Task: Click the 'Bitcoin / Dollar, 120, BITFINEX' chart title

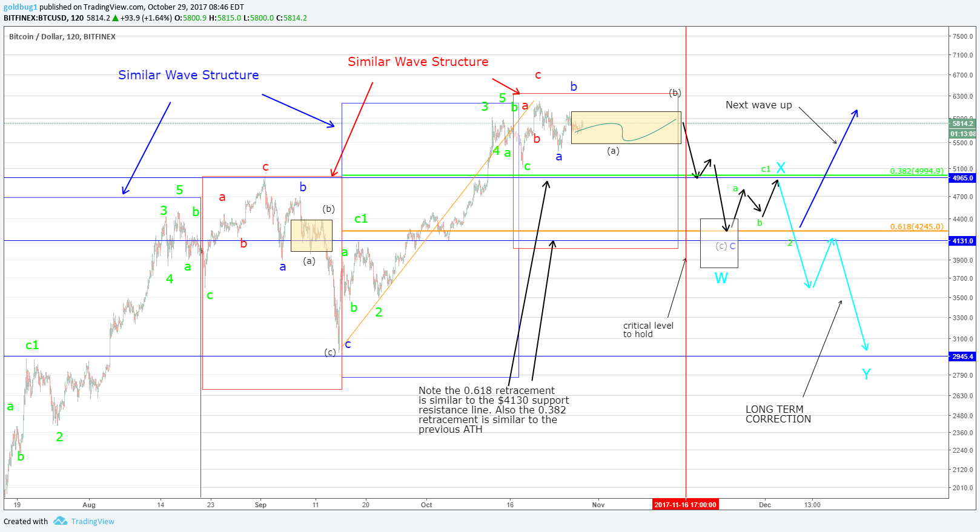Action: 62,37
